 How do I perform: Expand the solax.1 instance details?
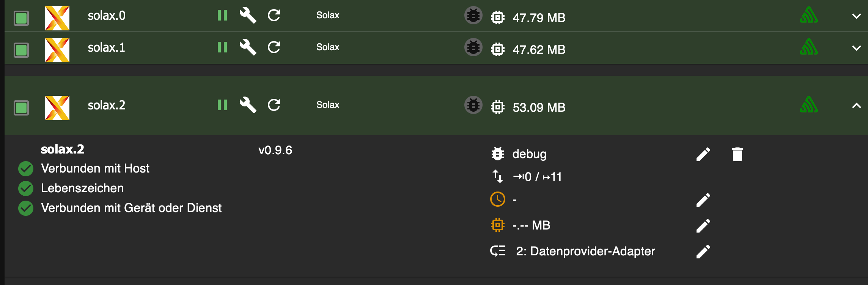click(x=856, y=48)
